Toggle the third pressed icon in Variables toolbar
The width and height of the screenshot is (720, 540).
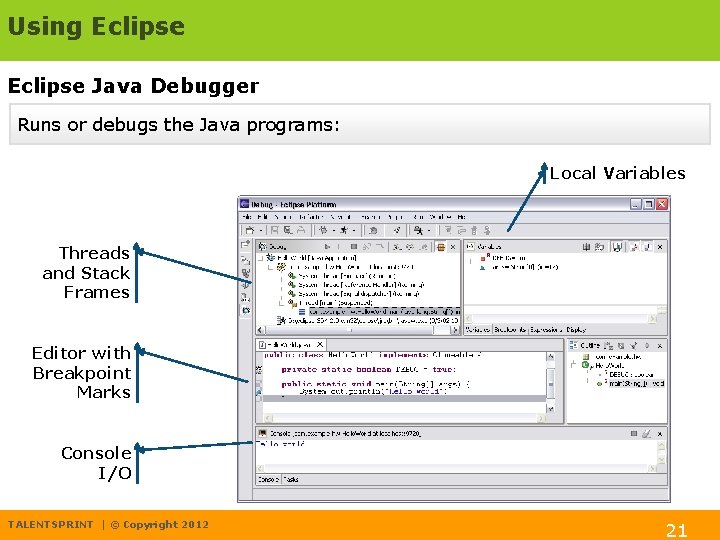(618, 247)
